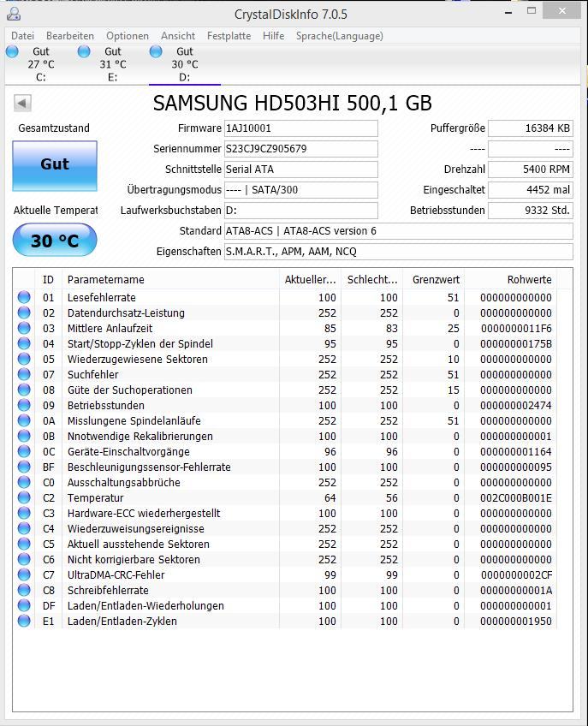
Task: Open the Sprache(Language) menu
Action: click(x=340, y=36)
